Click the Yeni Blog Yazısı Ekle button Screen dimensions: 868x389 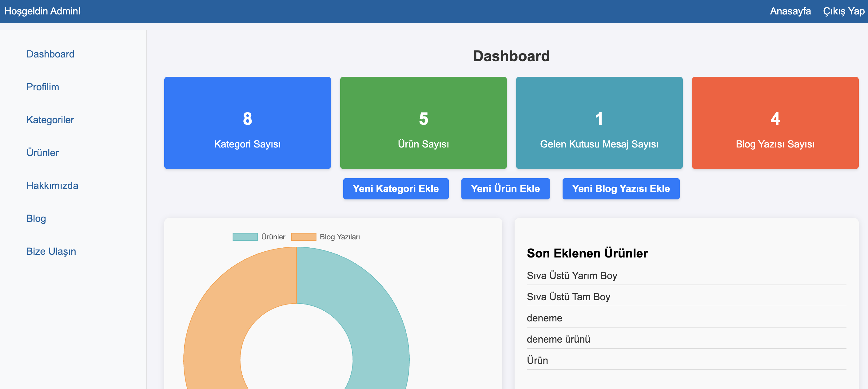pos(621,189)
